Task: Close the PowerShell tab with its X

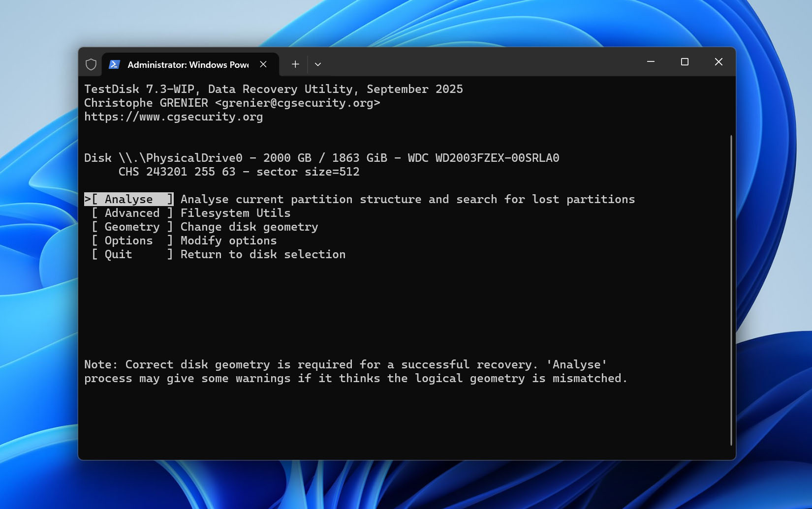Action: pyautogui.click(x=263, y=64)
